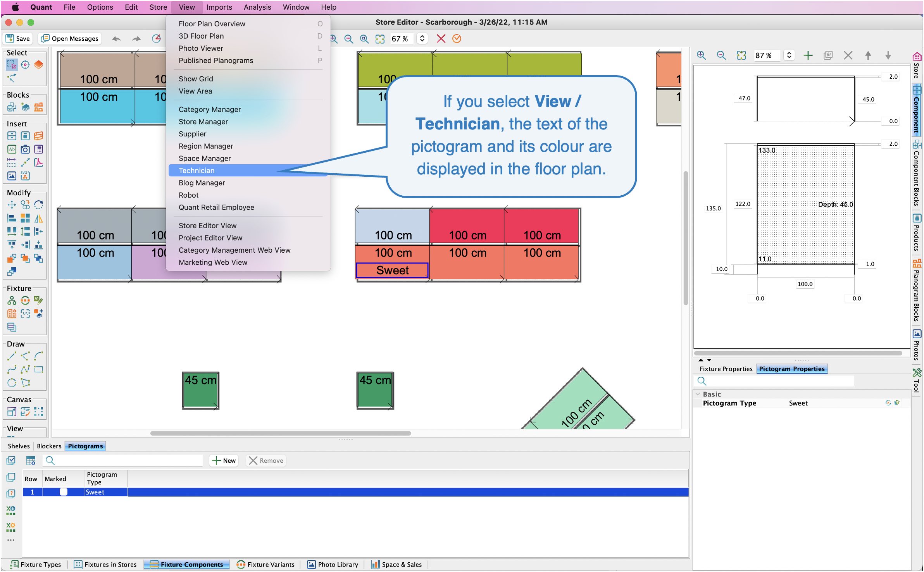The height and width of the screenshot is (572, 924).
Task: Click the fit-to-screen icon in main toolbar
Action: tap(380, 39)
